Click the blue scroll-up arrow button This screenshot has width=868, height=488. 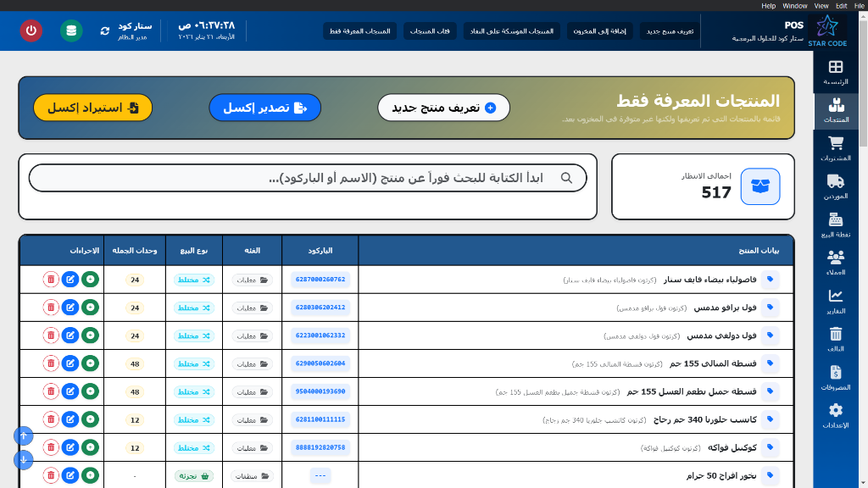(x=24, y=435)
